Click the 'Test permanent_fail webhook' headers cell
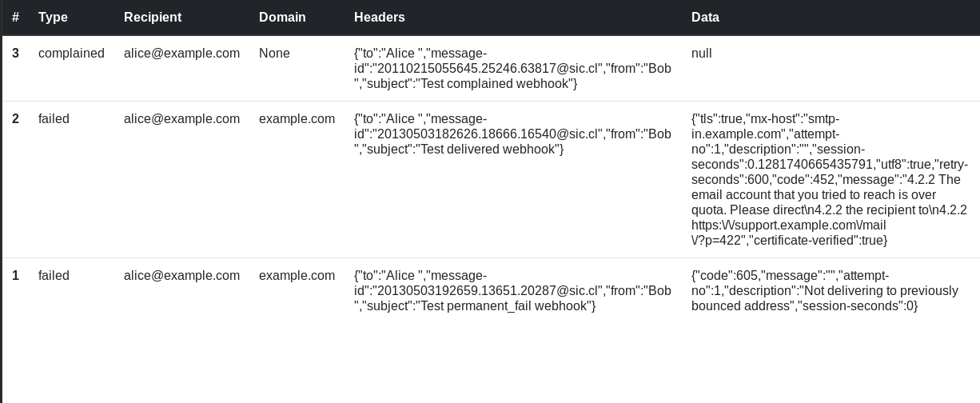 pos(512,291)
